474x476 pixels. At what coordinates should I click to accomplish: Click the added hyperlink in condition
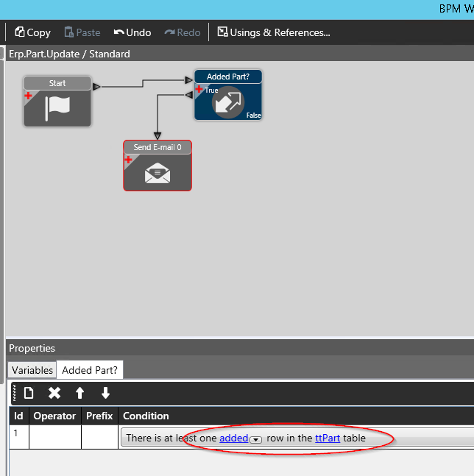(x=234, y=438)
